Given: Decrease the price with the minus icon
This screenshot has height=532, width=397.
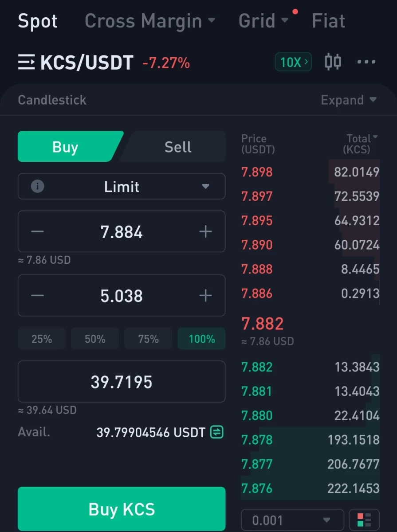Looking at the screenshot, I should click(38, 232).
